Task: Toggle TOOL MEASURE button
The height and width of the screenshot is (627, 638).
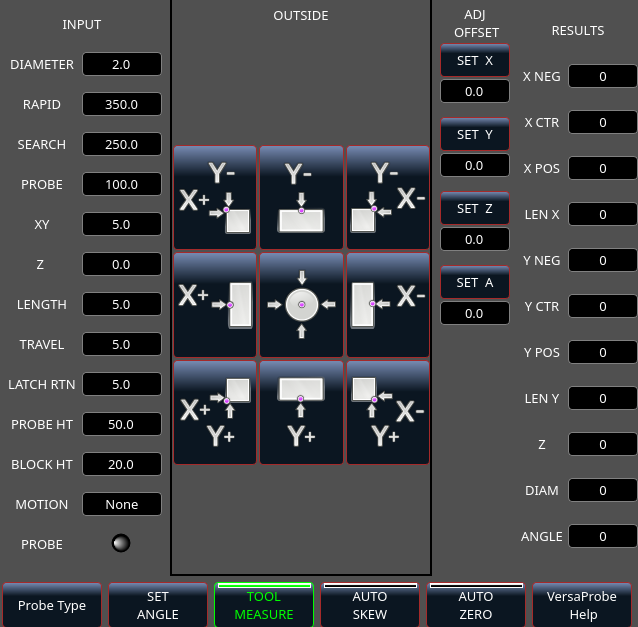Action: (x=264, y=605)
